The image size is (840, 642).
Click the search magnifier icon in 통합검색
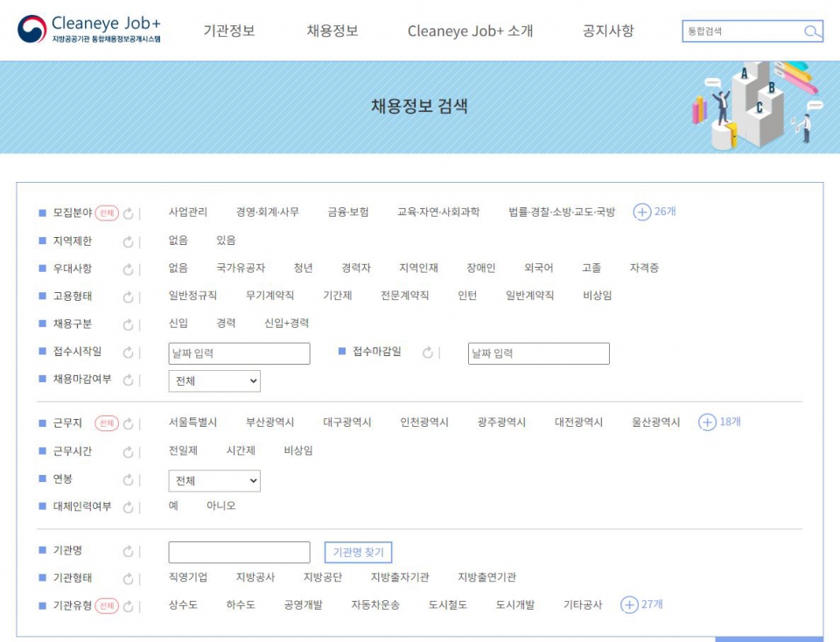(812, 32)
